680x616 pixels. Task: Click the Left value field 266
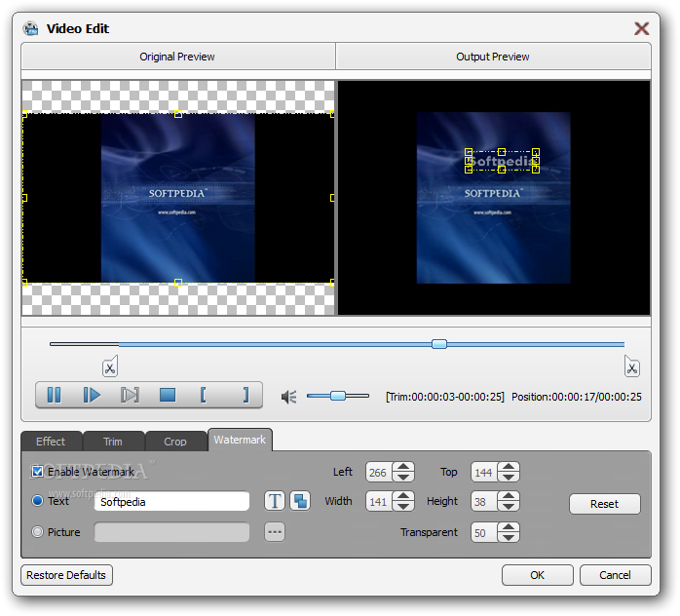(379, 472)
